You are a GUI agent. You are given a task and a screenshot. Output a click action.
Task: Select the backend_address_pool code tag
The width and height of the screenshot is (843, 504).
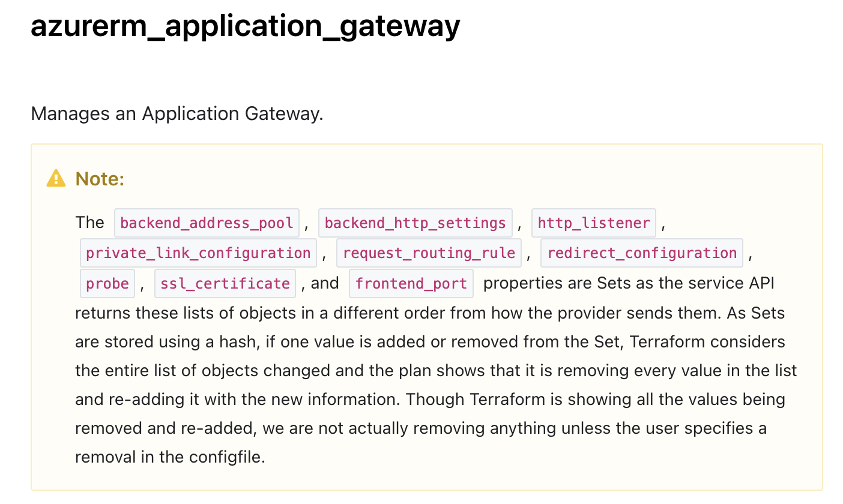point(207,223)
